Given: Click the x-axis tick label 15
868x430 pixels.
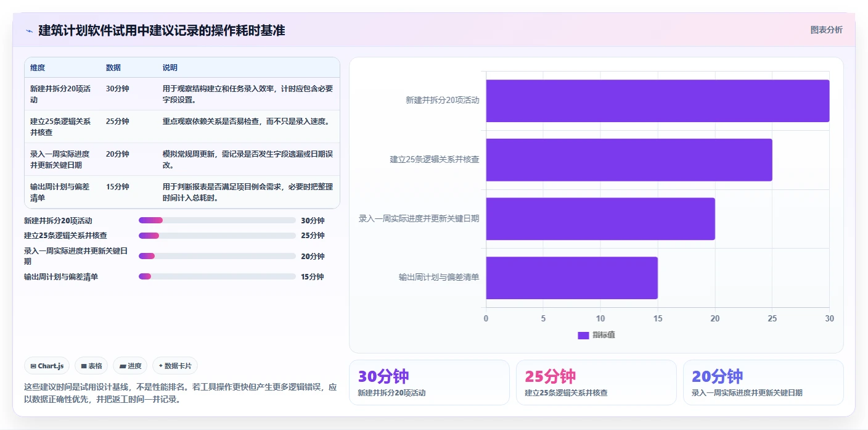Looking at the screenshot, I should (x=658, y=319).
